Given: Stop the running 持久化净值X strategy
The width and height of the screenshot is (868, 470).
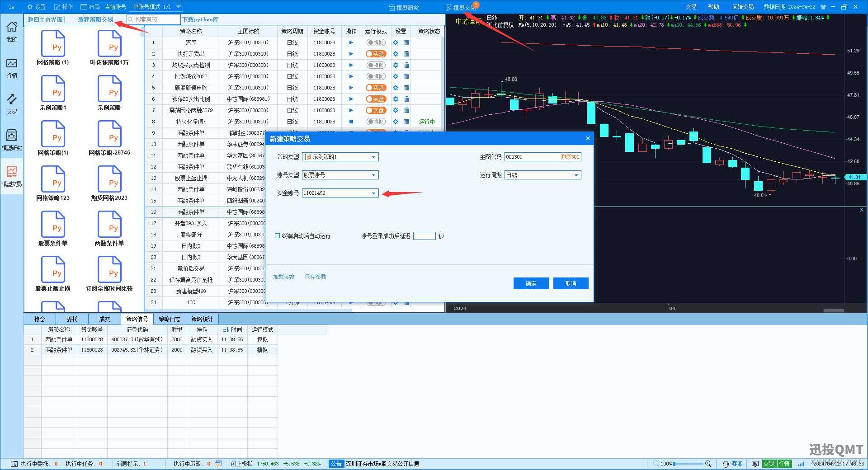Looking at the screenshot, I should coord(351,122).
